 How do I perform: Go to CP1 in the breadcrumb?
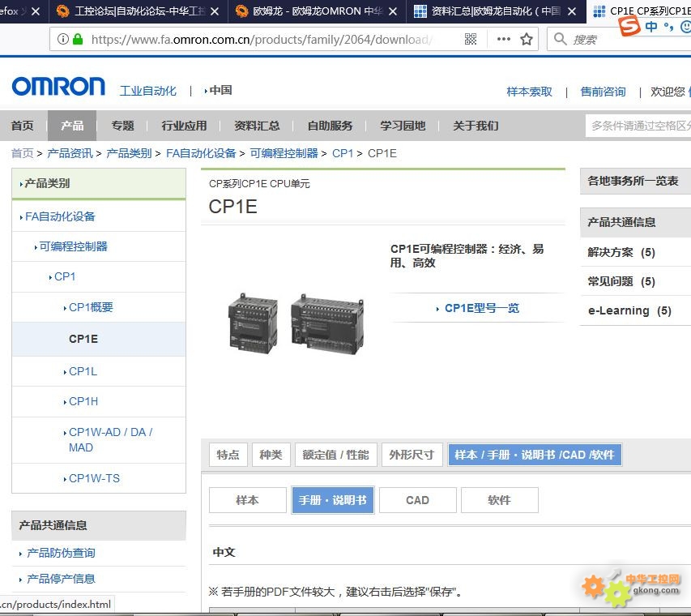343,153
